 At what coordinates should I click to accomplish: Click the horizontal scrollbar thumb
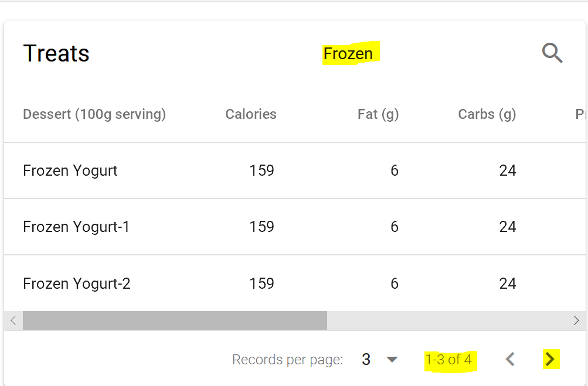tap(175, 320)
